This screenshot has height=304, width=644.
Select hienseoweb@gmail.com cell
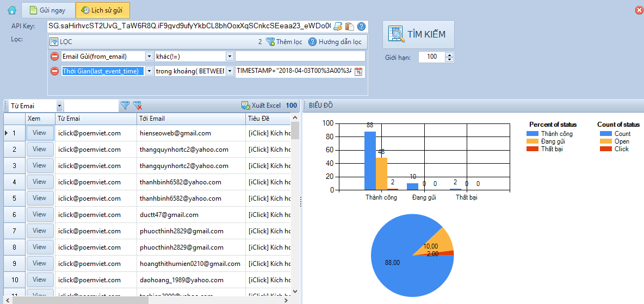coord(191,133)
